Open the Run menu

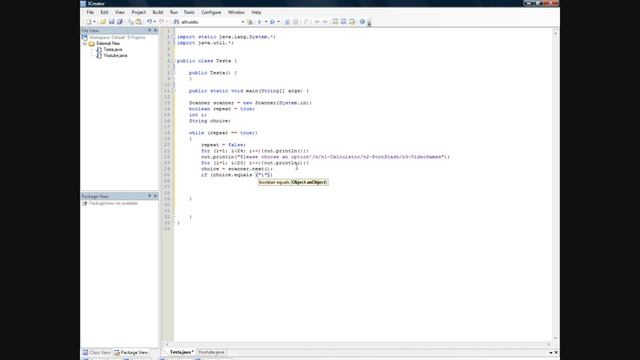coord(174,12)
